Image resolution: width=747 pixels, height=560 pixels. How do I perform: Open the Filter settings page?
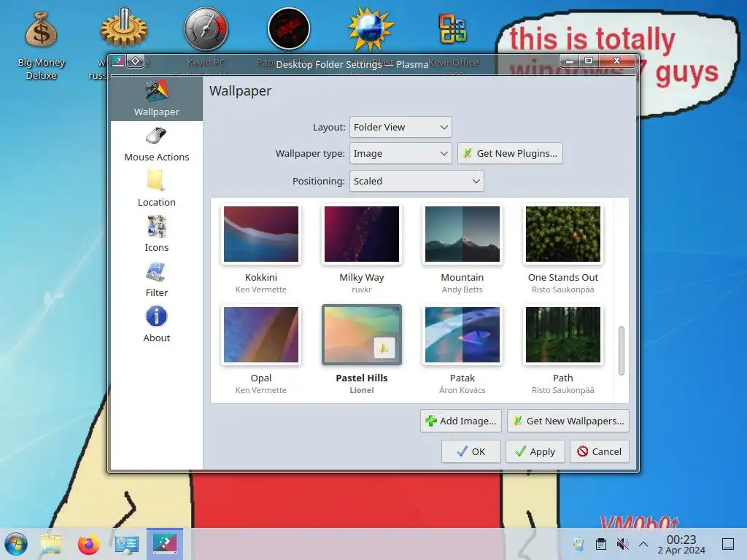pos(157,279)
